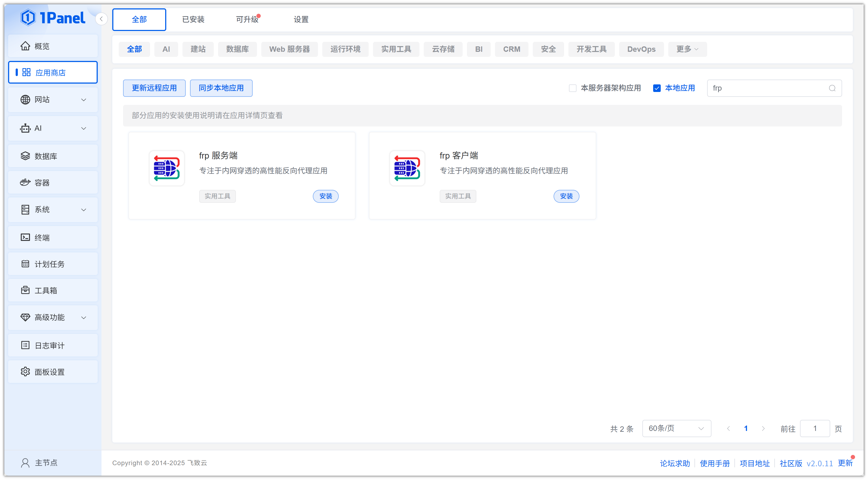Open the 日志审计 log icon
868x480 pixels.
[x=25, y=345]
